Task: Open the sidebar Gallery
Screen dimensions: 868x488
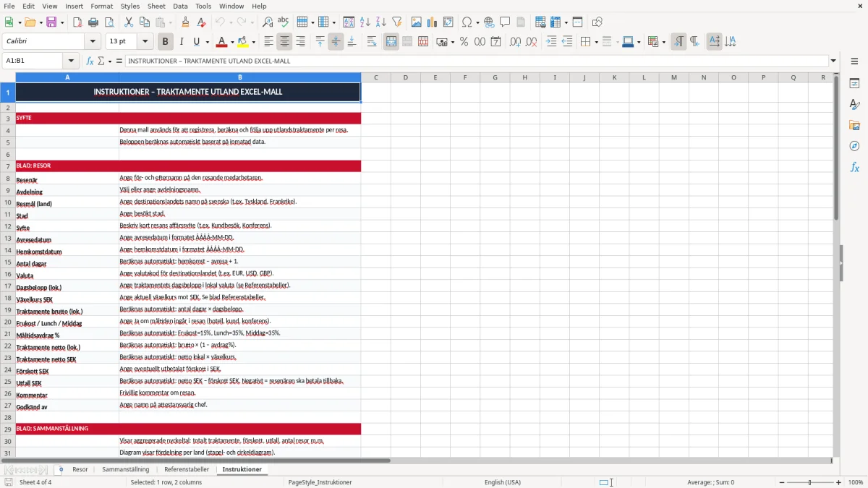Action: [854, 125]
